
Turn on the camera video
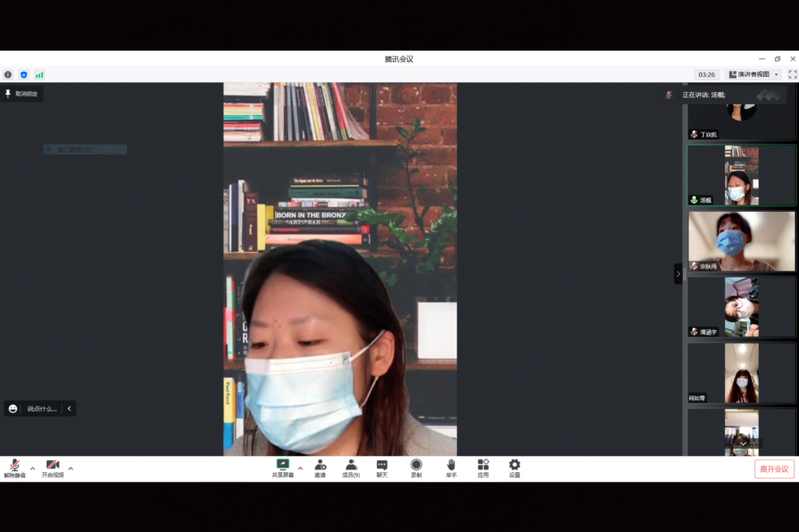(x=52, y=468)
